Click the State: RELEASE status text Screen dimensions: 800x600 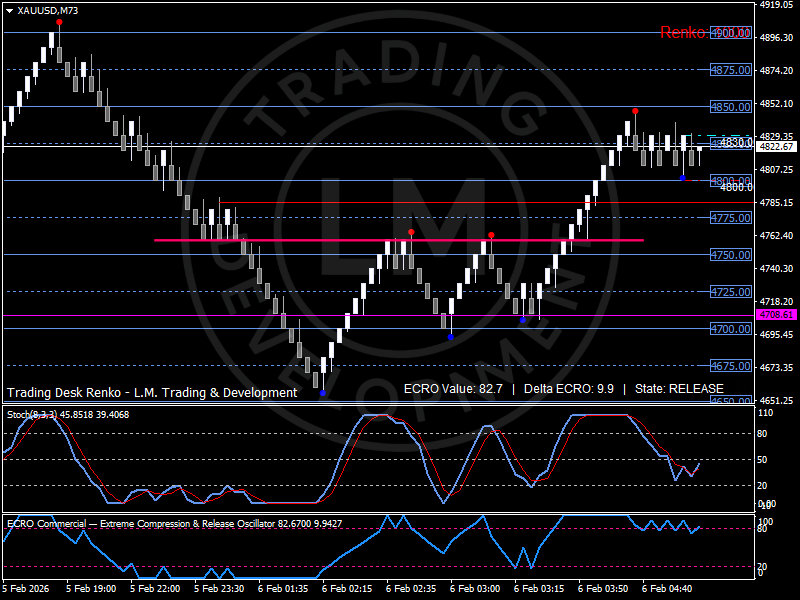pyautogui.click(x=679, y=389)
